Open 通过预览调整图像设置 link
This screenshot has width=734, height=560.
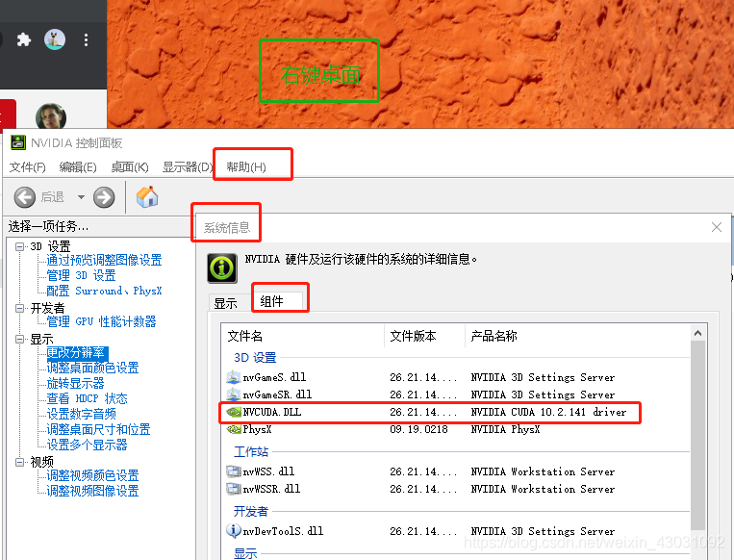pyautogui.click(x=104, y=260)
